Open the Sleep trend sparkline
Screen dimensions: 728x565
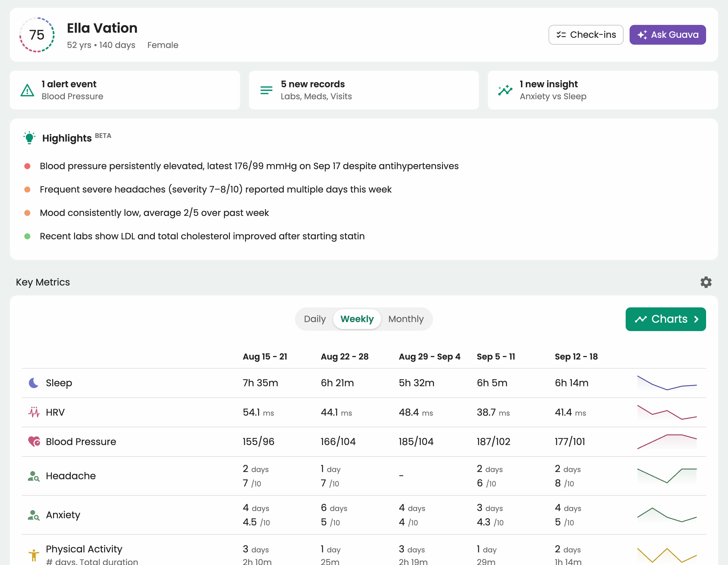coord(667,383)
